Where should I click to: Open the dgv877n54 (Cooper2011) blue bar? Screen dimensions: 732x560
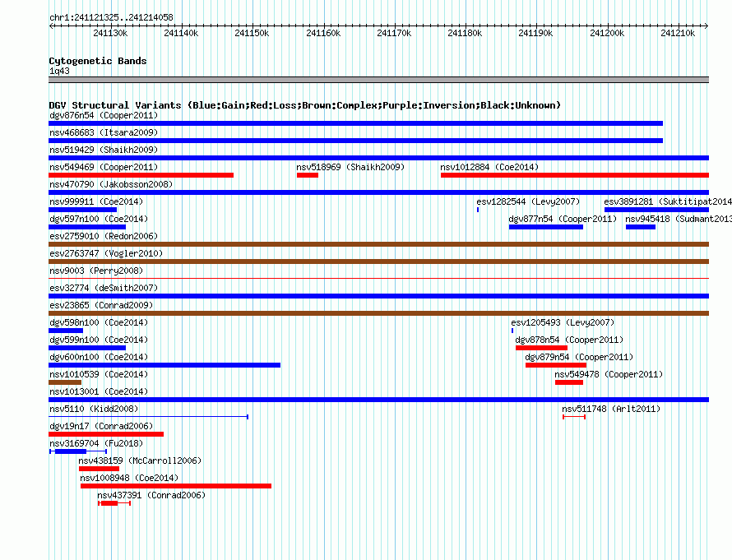click(x=546, y=227)
